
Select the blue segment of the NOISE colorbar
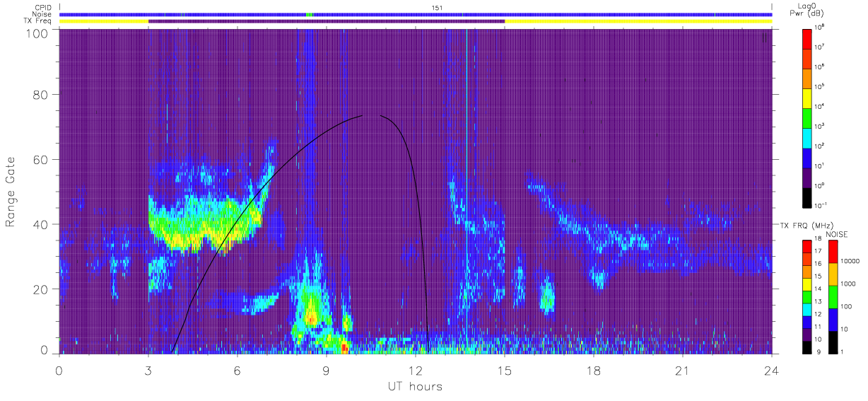833,319
